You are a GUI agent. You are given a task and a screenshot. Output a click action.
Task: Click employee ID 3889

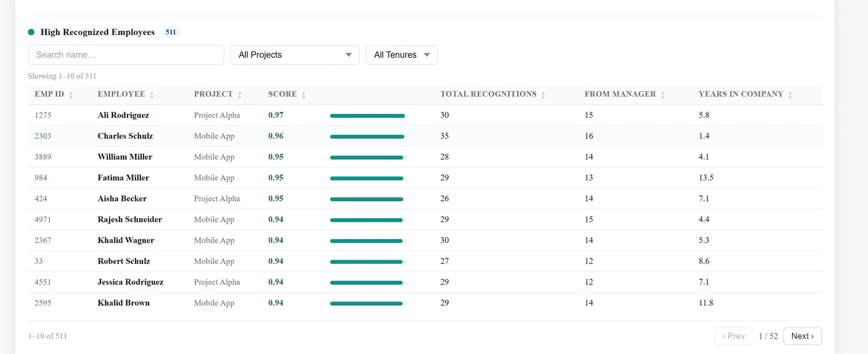click(43, 157)
